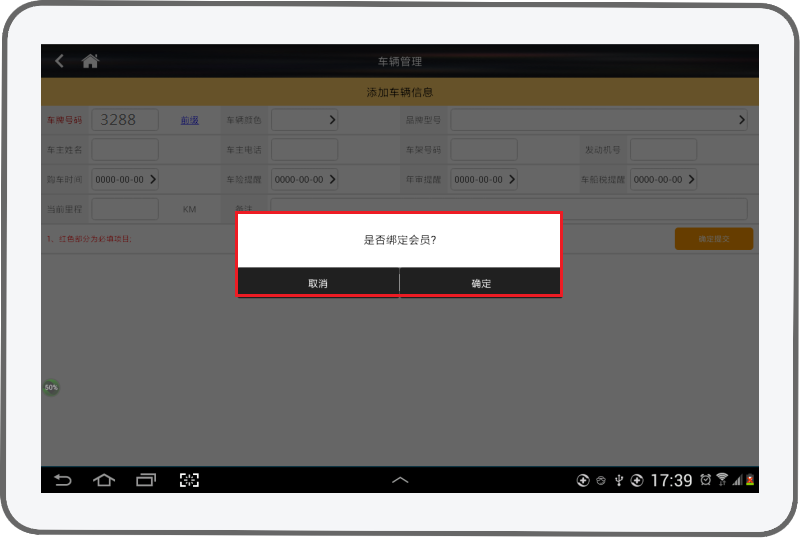The height and width of the screenshot is (538, 800).
Task: Tap the alarm clock status icon
Action: pyautogui.click(x=706, y=480)
